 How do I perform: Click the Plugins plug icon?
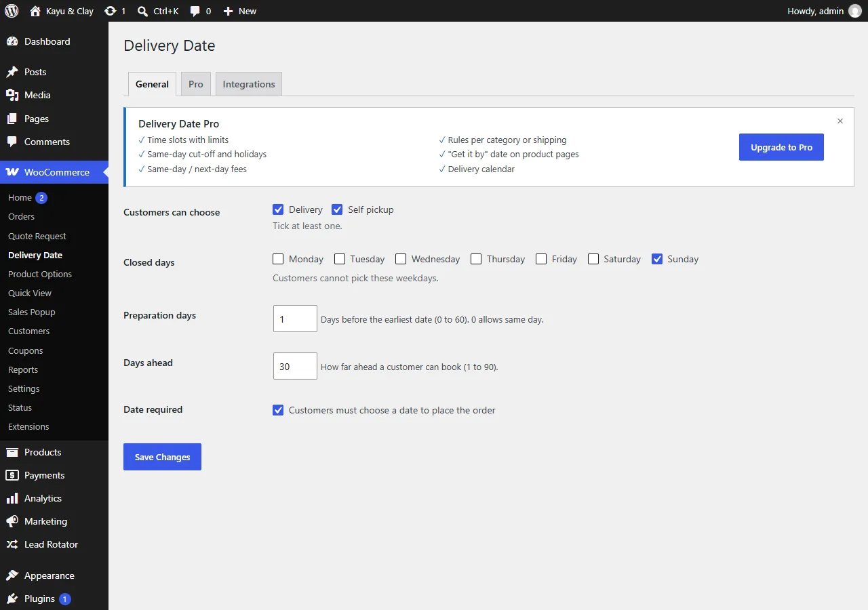(12, 598)
